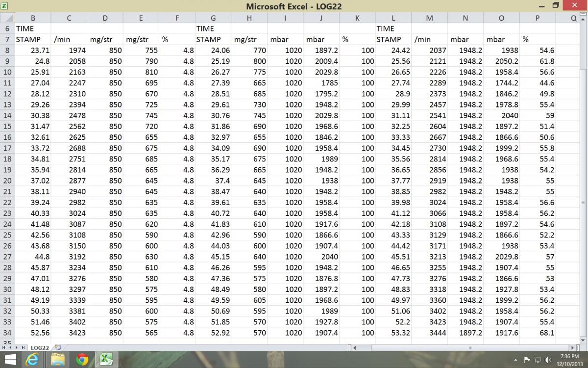Click the Excel icon in the title bar

coord(5,6)
